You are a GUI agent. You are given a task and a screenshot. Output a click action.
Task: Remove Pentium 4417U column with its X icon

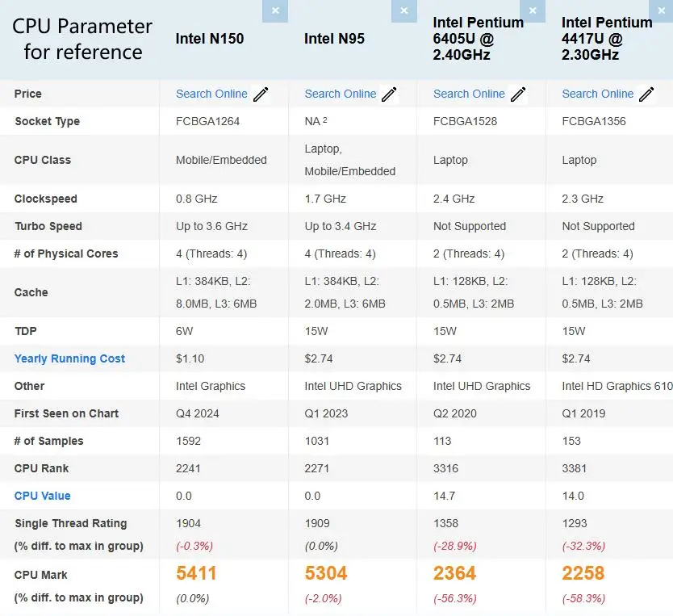(x=661, y=10)
